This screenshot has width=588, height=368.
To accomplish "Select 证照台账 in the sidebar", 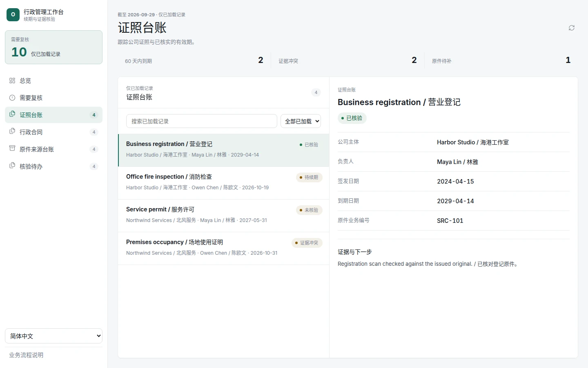I will [x=53, y=115].
